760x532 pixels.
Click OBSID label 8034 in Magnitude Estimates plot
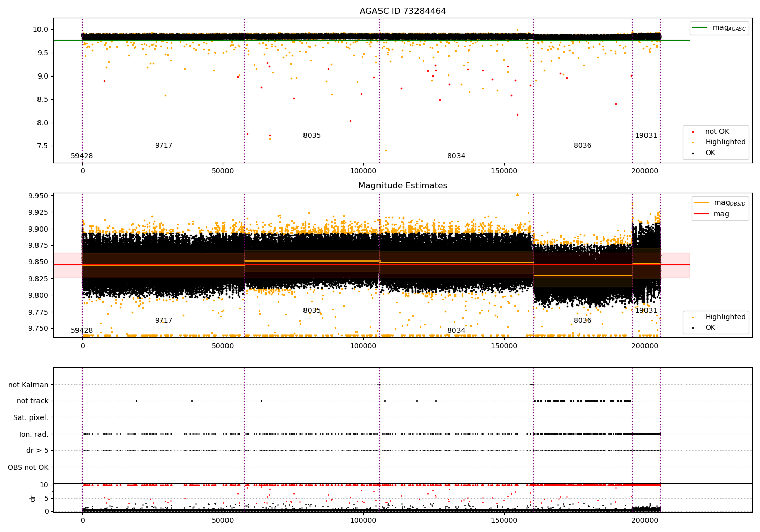click(457, 331)
